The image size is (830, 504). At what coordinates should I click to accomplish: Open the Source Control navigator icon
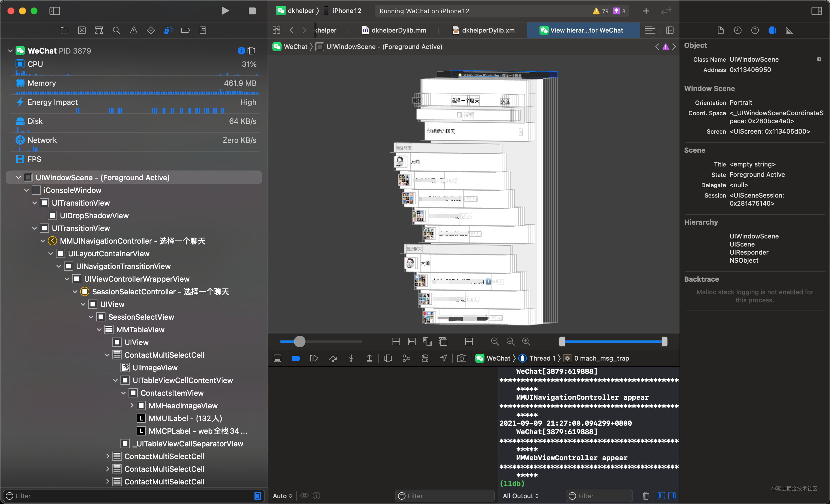tap(82, 30)
